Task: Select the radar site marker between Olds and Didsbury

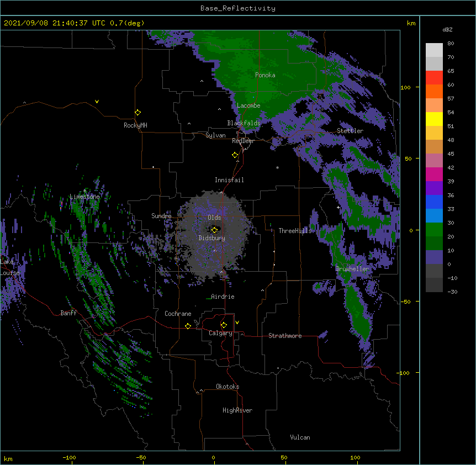Action: pos(214,230)
